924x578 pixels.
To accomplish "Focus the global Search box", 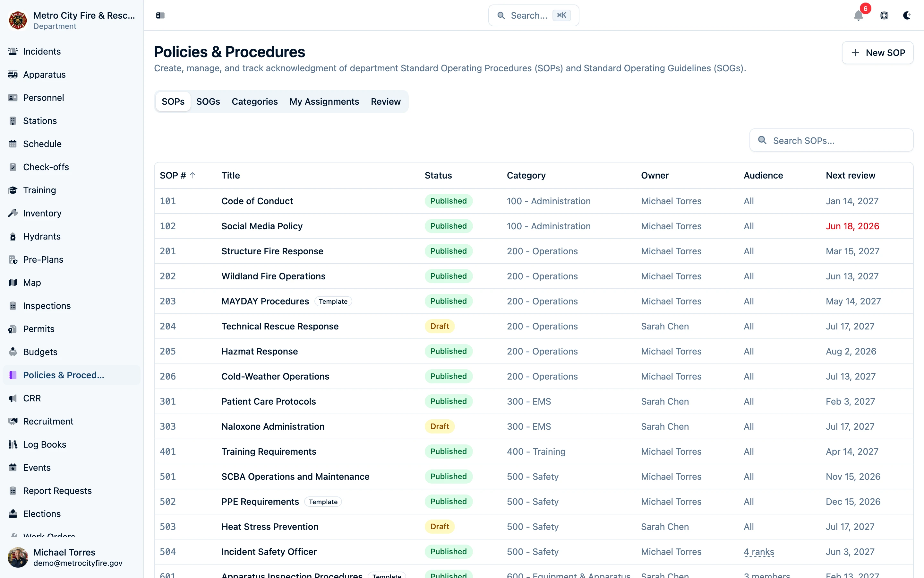I will (534, 15).
